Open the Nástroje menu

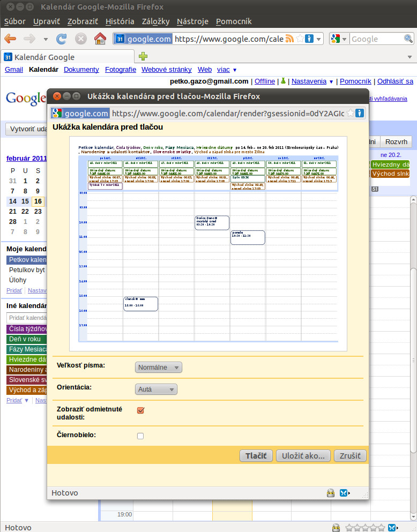point(193,21)
